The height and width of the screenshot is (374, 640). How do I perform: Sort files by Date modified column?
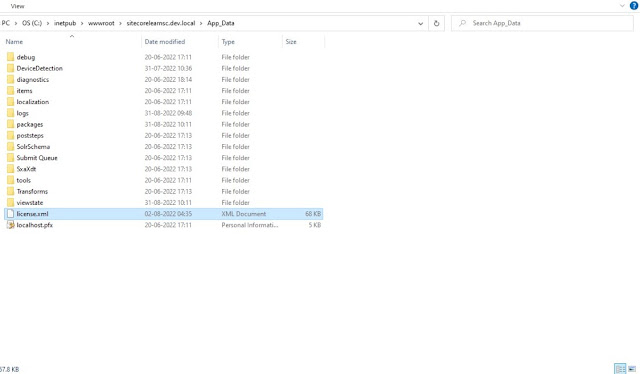(x=164, y=42)
